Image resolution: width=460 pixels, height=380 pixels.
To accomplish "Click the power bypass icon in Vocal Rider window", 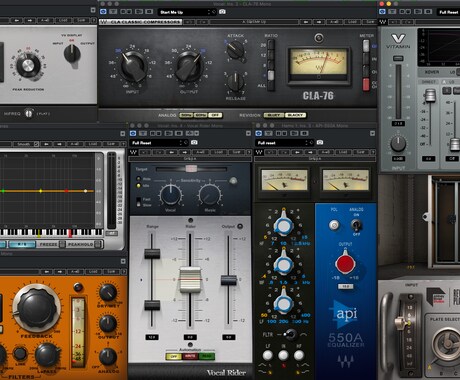I will [x=133, y=133].
